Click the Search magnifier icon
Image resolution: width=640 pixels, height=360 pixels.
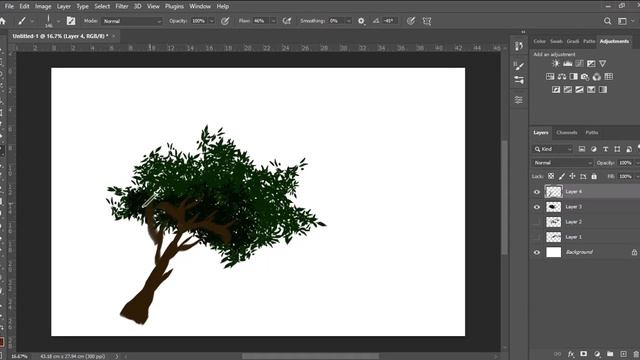(607, 21)
